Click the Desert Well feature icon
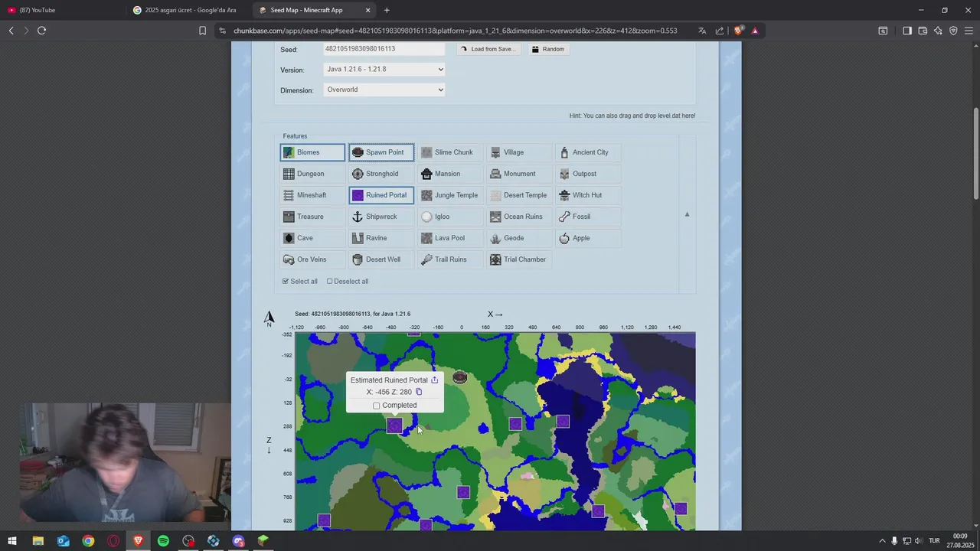The width and height of the screenshot is (980, 551). (358, 259)
